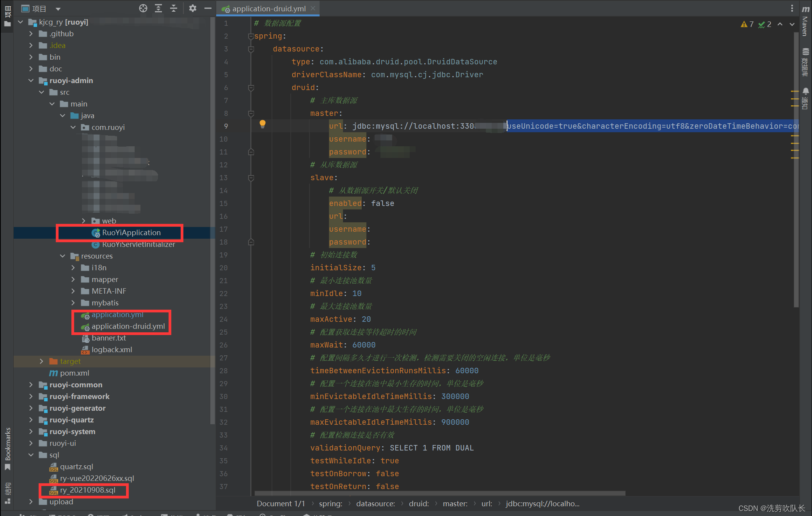Expand the target folder

pos(42,362)
